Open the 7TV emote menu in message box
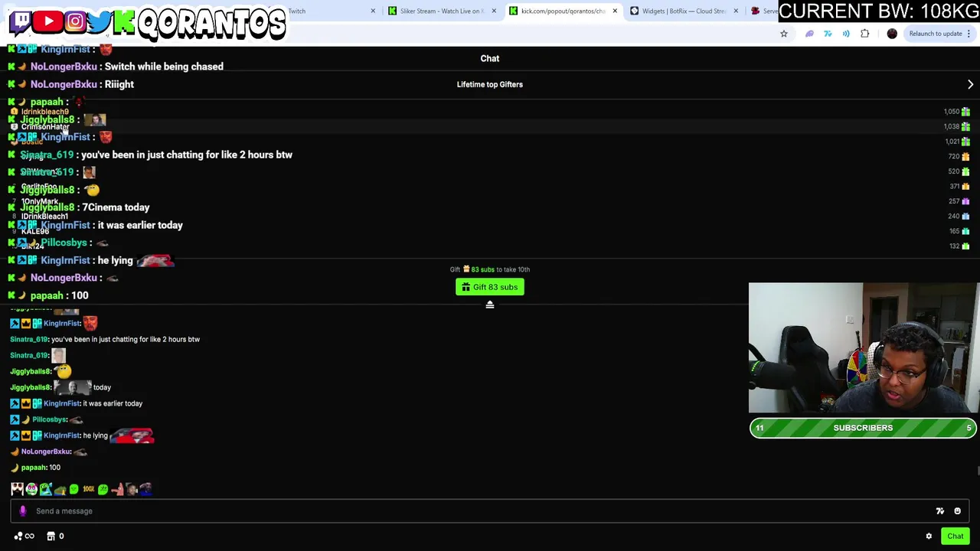 pyautogui.click(x=939, y=511)
